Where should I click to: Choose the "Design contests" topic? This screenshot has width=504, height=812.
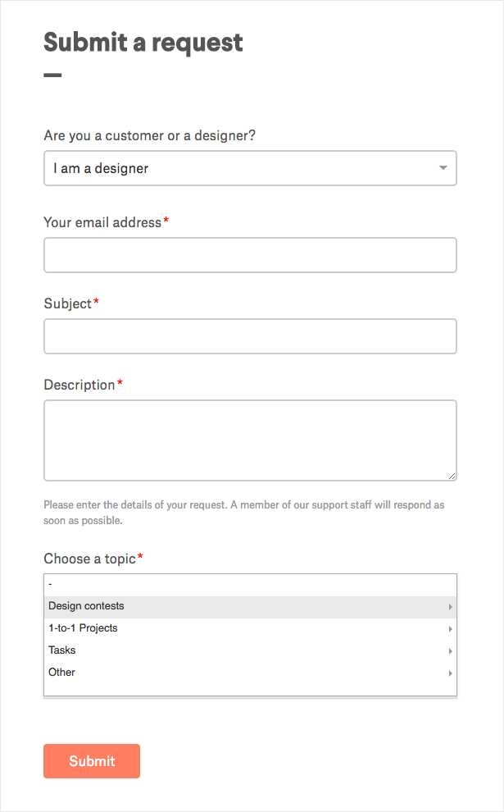[x=87, y=606]
